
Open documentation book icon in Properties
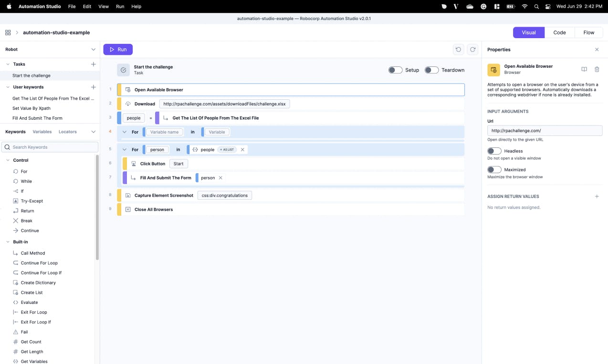584,70
